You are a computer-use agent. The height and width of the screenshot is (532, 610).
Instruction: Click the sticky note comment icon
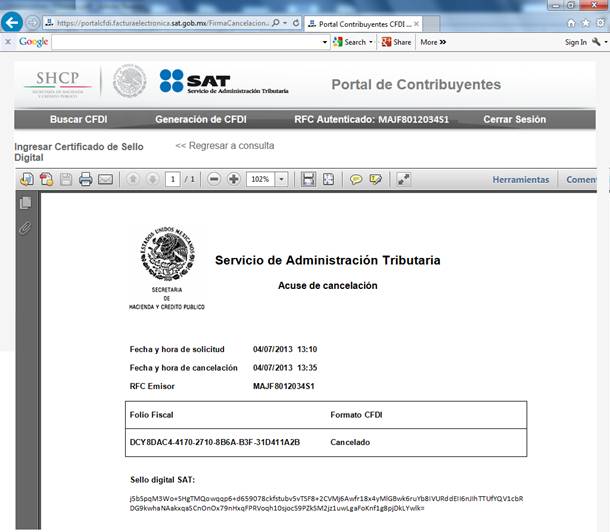(355, 179)
